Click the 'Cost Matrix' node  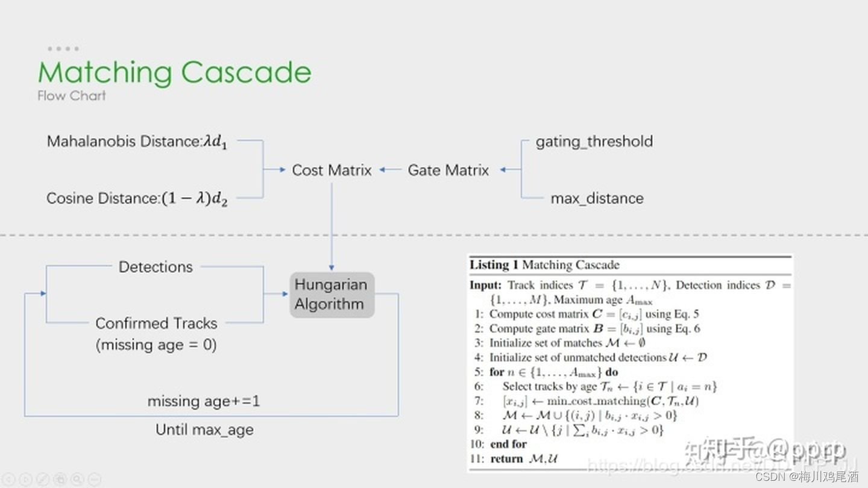tap(332, 170)
